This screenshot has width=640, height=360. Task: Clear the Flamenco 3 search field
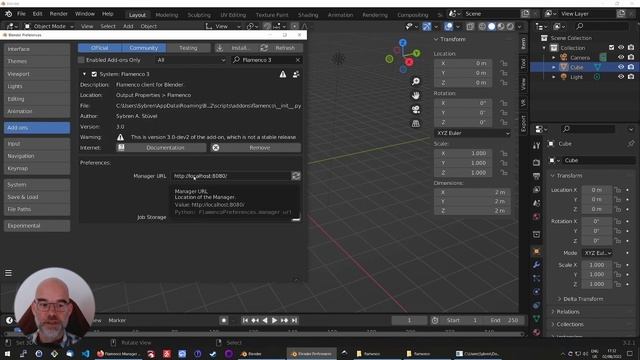point(298,60)
